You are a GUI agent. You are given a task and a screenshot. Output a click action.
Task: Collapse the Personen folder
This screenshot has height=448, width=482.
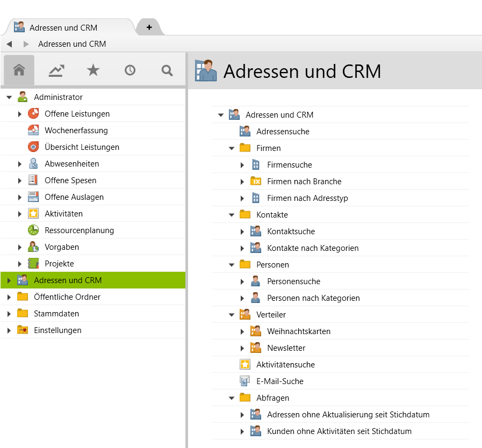(232, 265)
